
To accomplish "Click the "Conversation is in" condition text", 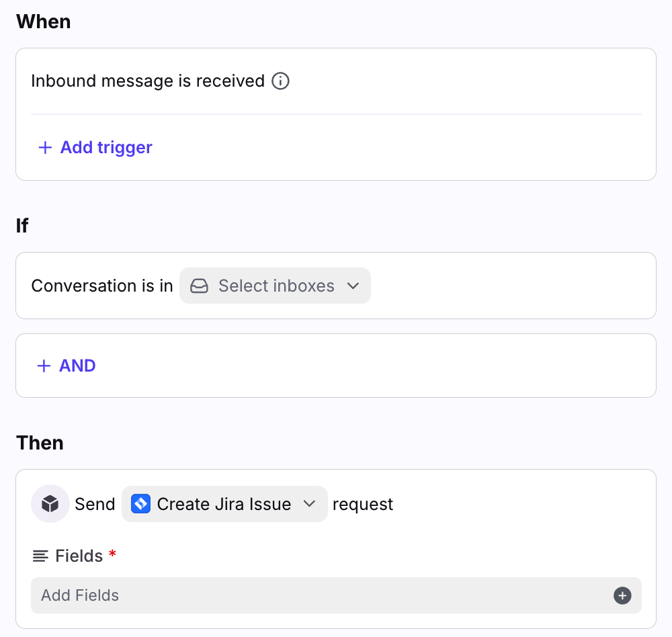I will click(x=102, y=286).
